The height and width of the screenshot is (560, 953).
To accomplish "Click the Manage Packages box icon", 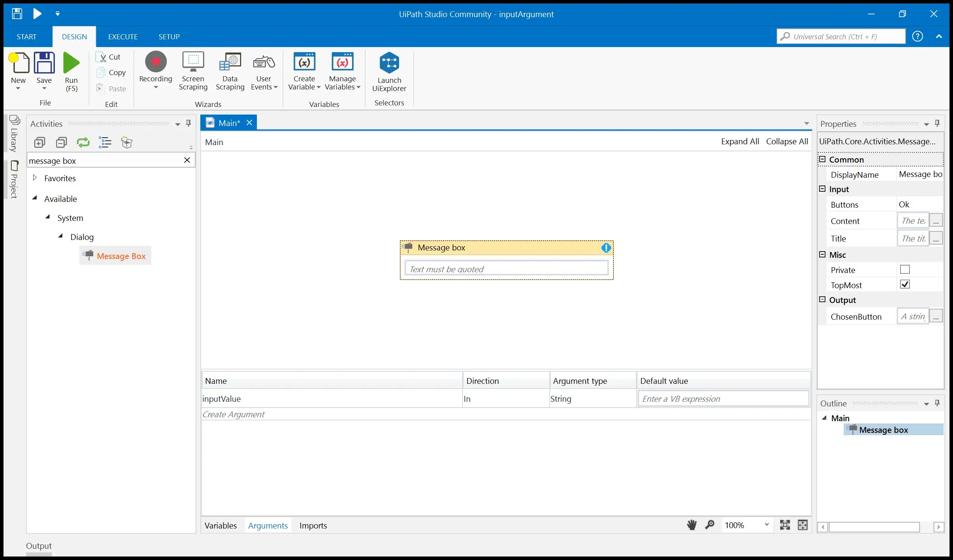I will (x=127, y=143).
